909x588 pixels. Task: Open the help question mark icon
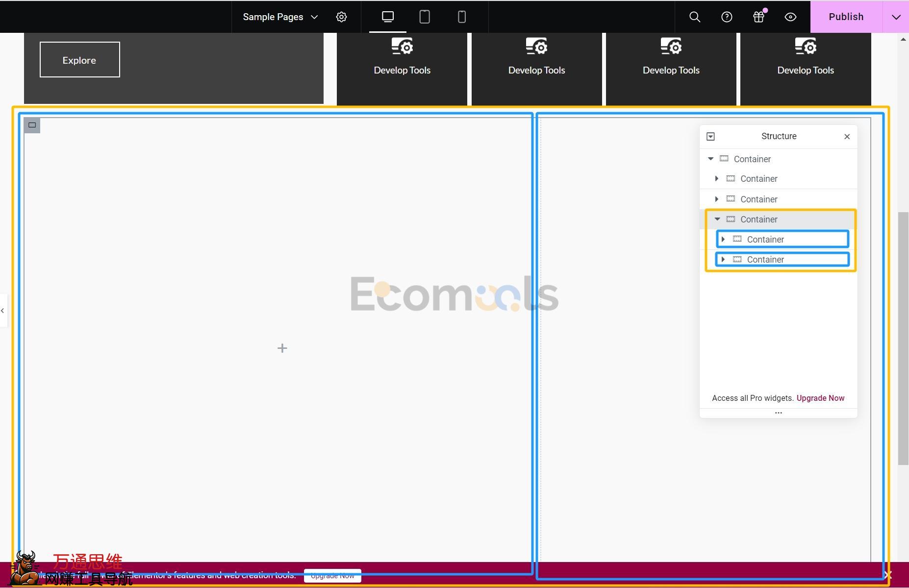click(x=727, y=17)
